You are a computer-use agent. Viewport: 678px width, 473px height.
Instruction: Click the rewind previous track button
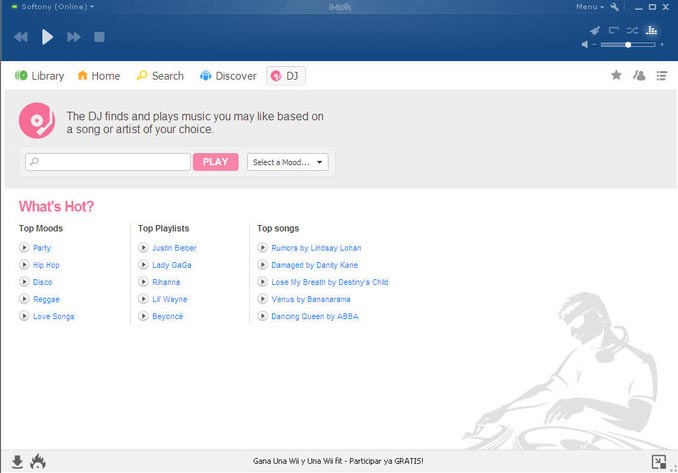[x=21, y=37]
